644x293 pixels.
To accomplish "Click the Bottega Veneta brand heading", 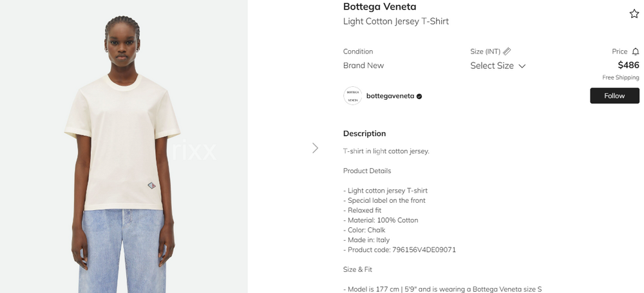I will (x=379, y=7).
